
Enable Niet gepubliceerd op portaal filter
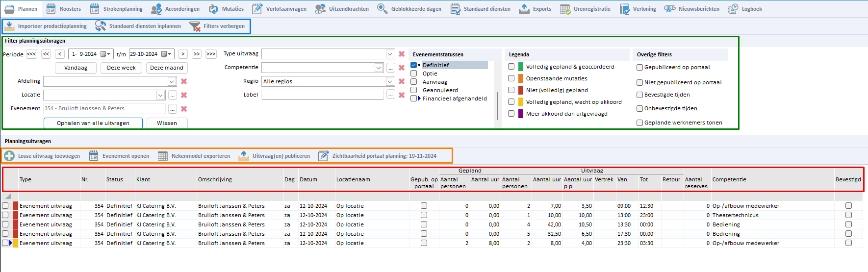(x=640, y=83)
